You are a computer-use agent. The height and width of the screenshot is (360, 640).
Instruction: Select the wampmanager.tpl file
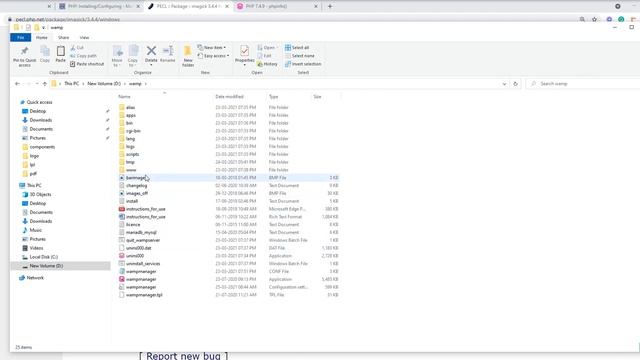click(144, 295)
